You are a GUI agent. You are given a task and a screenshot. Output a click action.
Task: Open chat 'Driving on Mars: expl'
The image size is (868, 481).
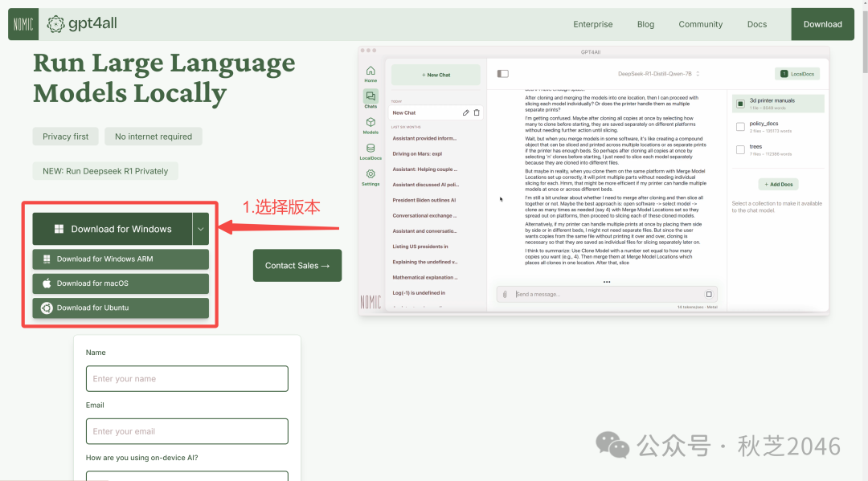418,153
